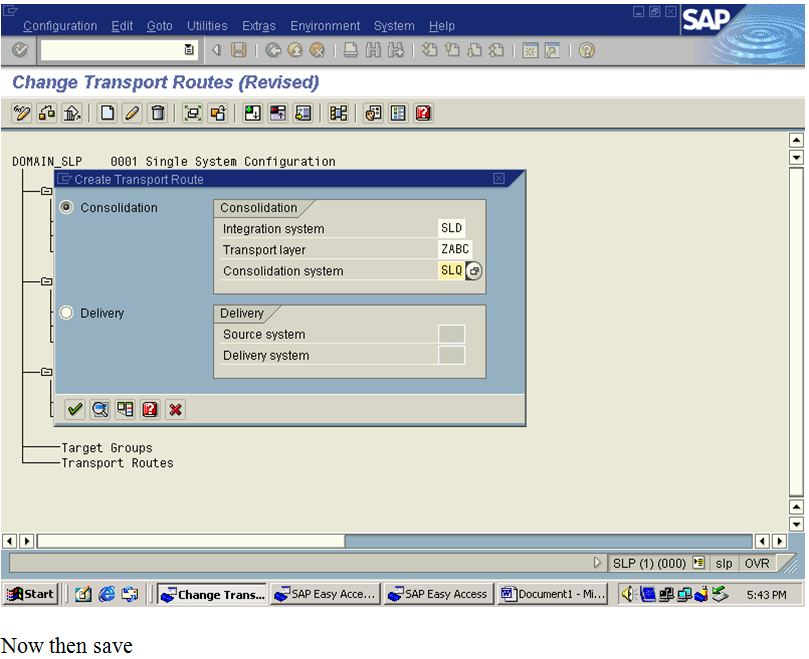Screen dimensions: 809x659
Task: Open the System menu
Action: 394,26
